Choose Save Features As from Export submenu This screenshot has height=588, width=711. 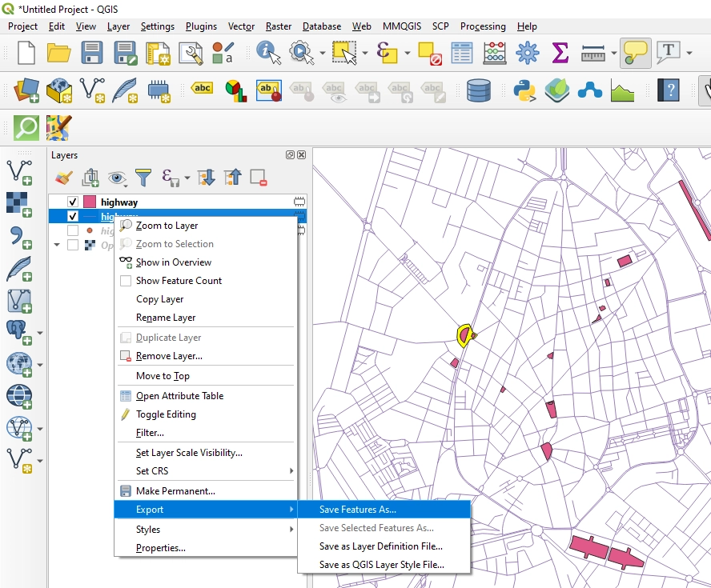click(357, 510)
